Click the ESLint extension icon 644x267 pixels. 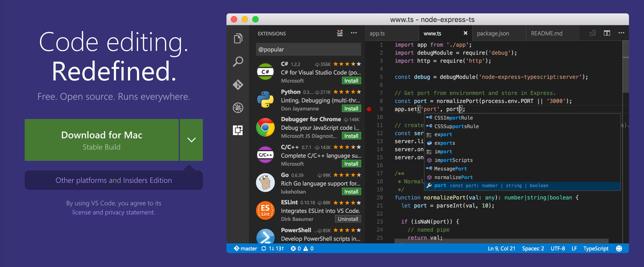click(x=265, y=210)
